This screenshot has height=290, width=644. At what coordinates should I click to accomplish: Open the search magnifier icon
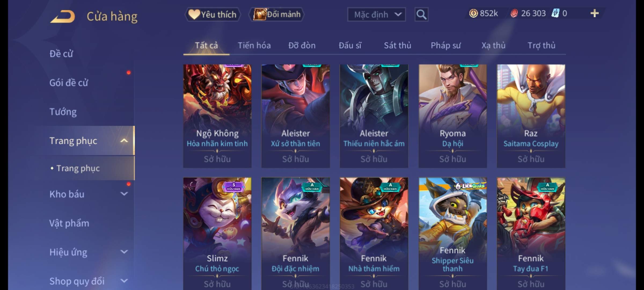tap(421, 15)
